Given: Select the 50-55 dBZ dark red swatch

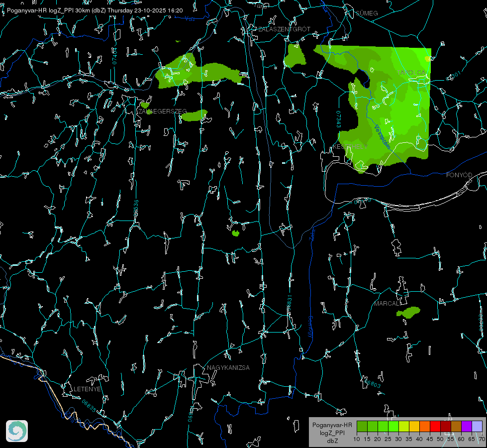Looking at the screenshot, I should point(445,426).
